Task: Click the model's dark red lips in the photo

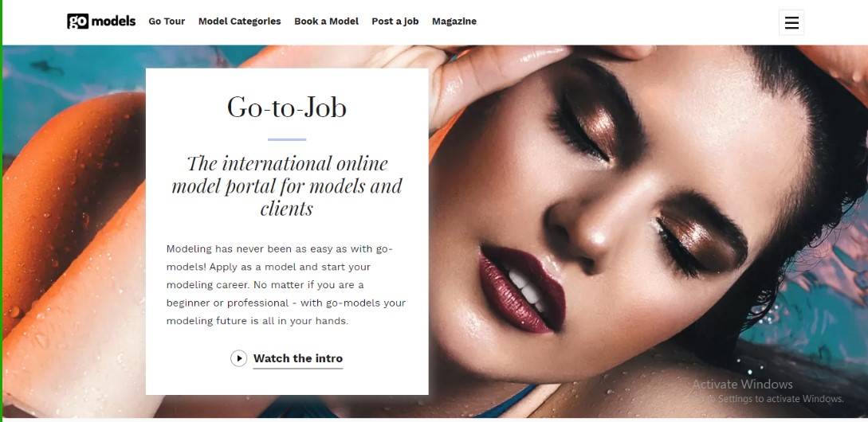Action: (x=521, y=289)
